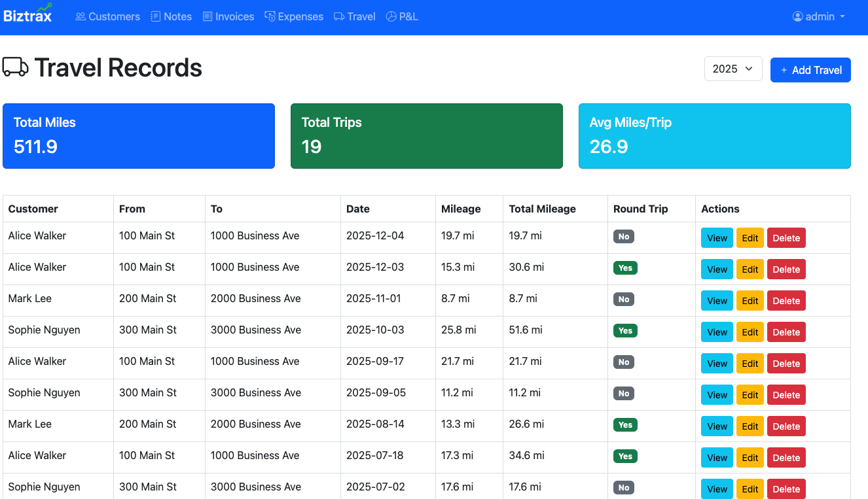Screen dimensions: 868x499
Task: Select the Customers people icon
Action: click(80, 16)
